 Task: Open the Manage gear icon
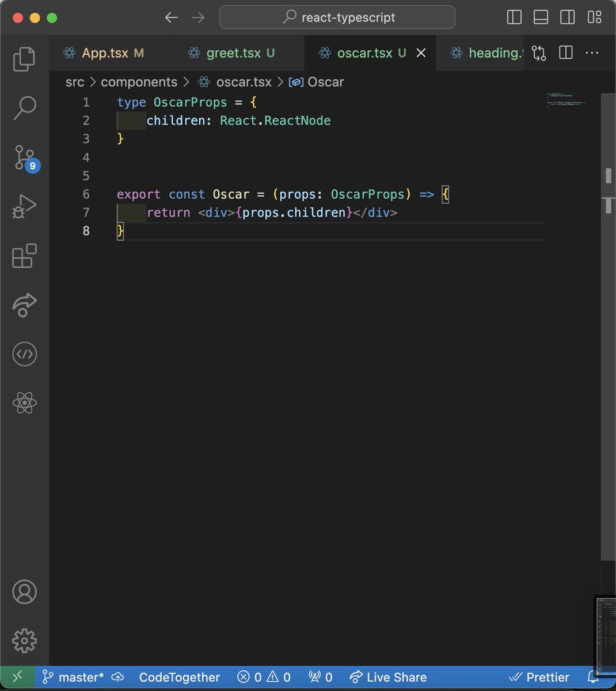click(24, 640)
